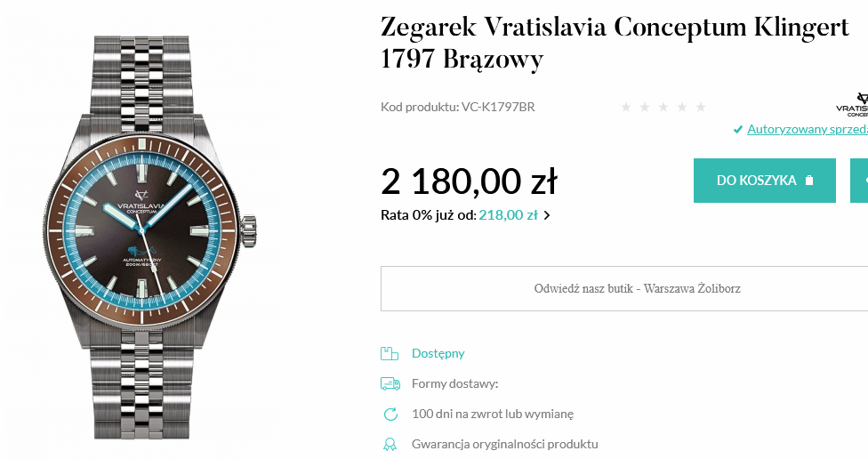Image resolution: width=868 pixels, height=459 pixels.
Task: Click the 100 dni na zwrot text
Action: pos(492,414)
